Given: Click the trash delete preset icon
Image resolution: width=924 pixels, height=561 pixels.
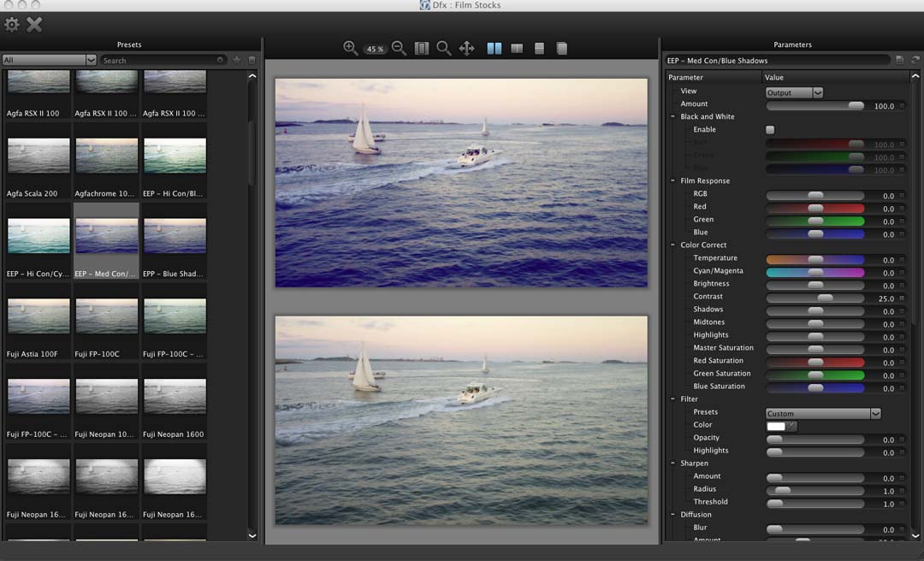Looking at the screenshot, I should tap(252, 60).
